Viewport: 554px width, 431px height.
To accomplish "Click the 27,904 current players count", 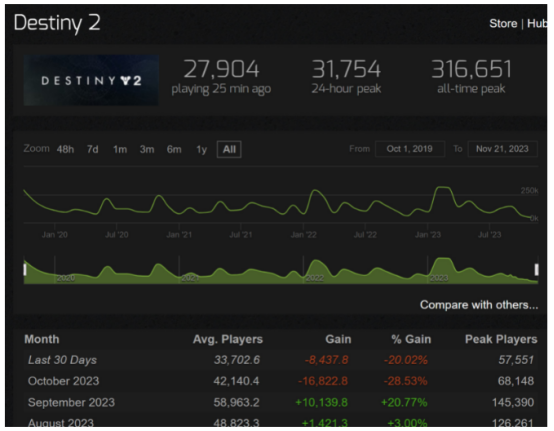I will coord(222,69).
